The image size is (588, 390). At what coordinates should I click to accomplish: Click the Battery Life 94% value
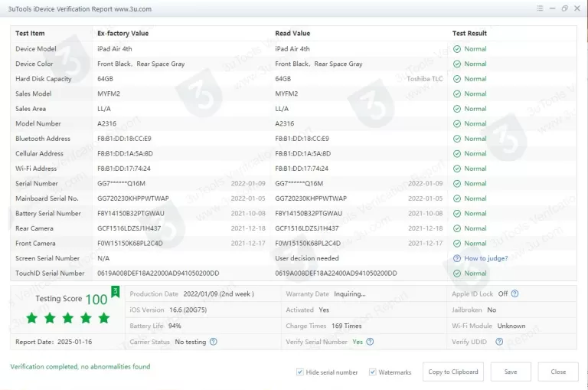(x=175, y=326)
